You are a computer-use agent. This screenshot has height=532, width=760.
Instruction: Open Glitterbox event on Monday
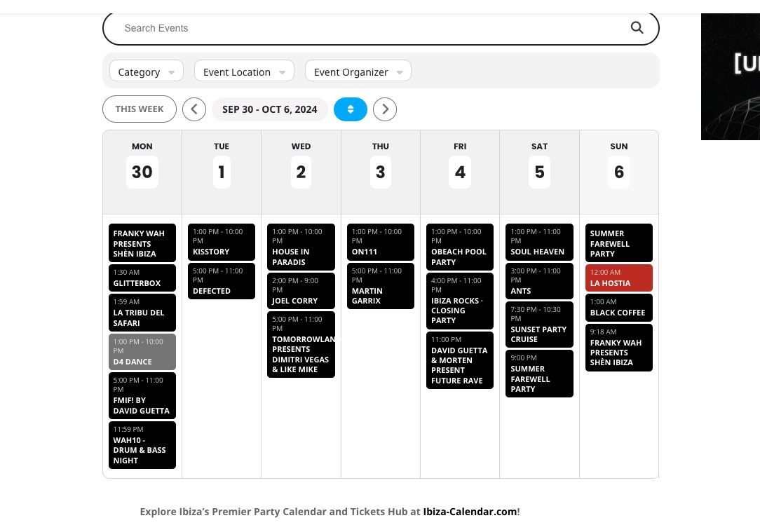point(142,278)
